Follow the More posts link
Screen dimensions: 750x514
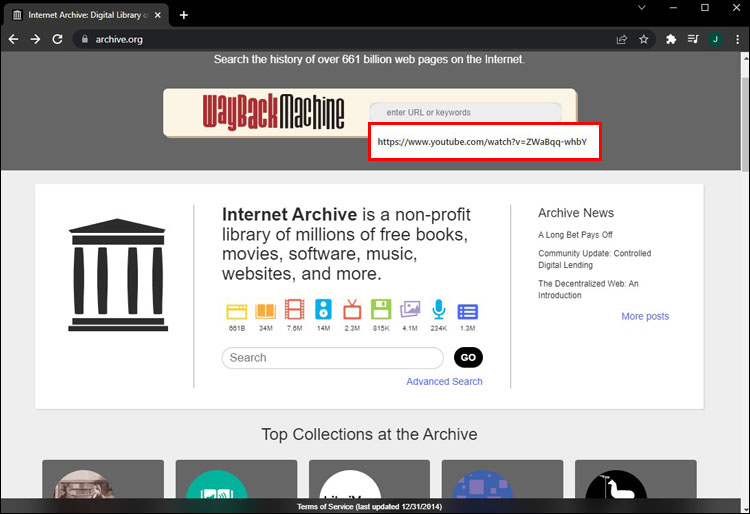click(x=645, y=316)
